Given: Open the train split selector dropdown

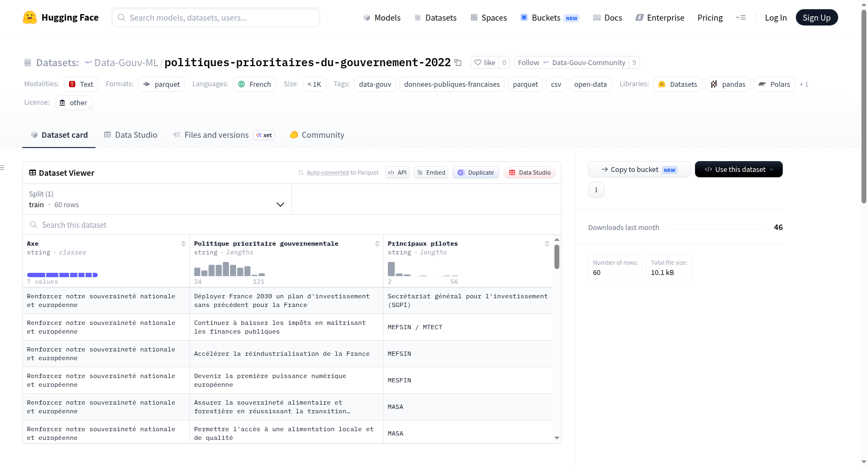Looking at the screenshot, I should pos(157,199).
